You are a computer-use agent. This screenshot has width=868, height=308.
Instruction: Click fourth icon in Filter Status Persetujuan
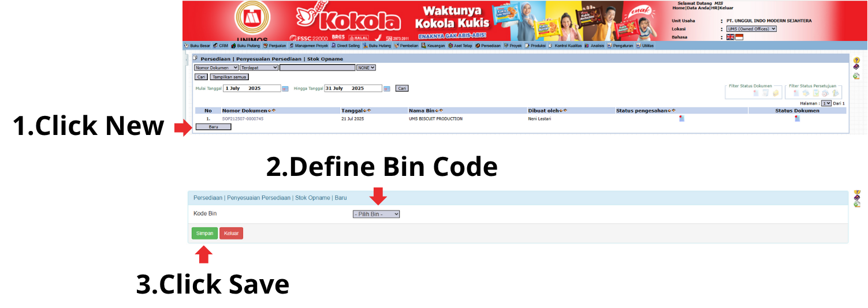coord(825,93)
